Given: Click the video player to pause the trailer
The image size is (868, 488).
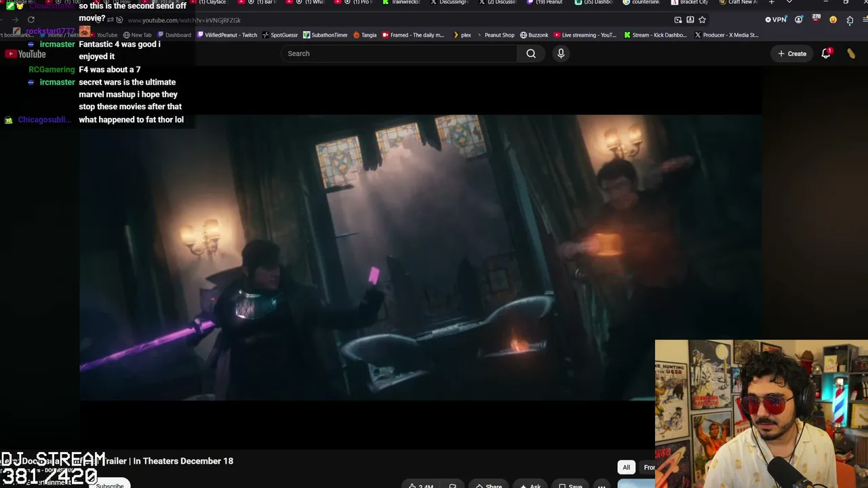Looking at the screenshot, I should [x=420, y=258].
